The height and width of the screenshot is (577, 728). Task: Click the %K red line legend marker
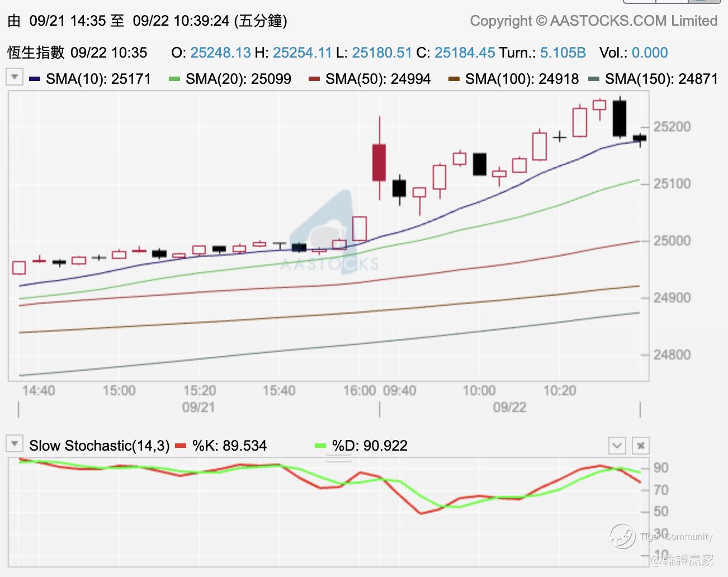coord(180,446)
